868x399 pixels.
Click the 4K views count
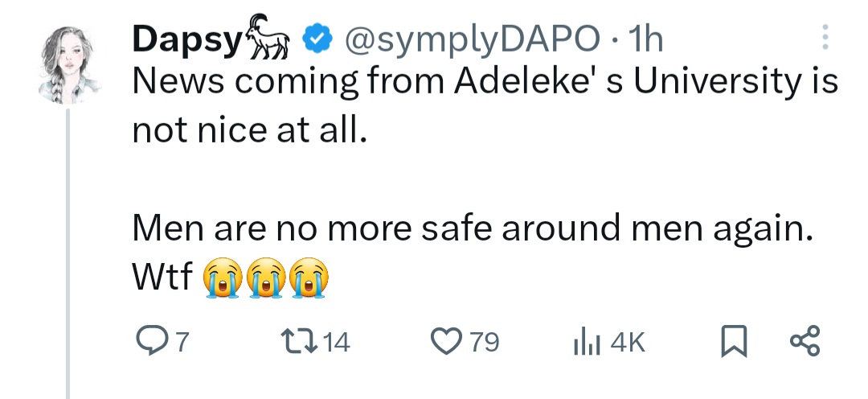click(x=628, y=343)
